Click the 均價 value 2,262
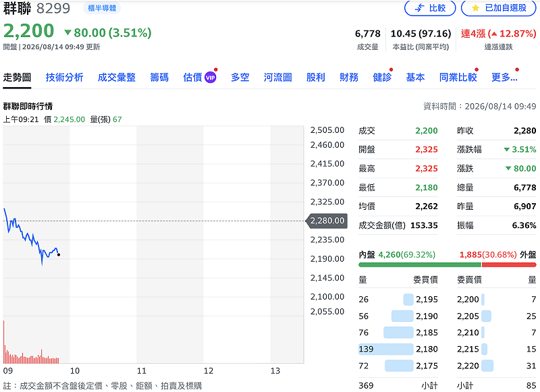The width and height of the screenshot is (540, 392). click(427, 206)
